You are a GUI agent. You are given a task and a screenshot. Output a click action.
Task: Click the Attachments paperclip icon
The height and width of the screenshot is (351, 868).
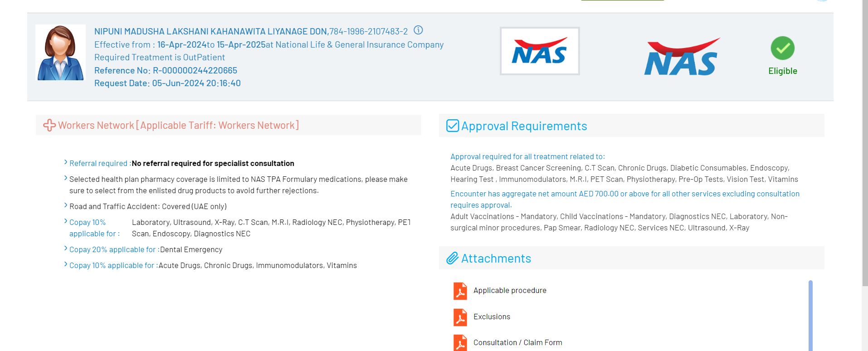click(452, 258)
